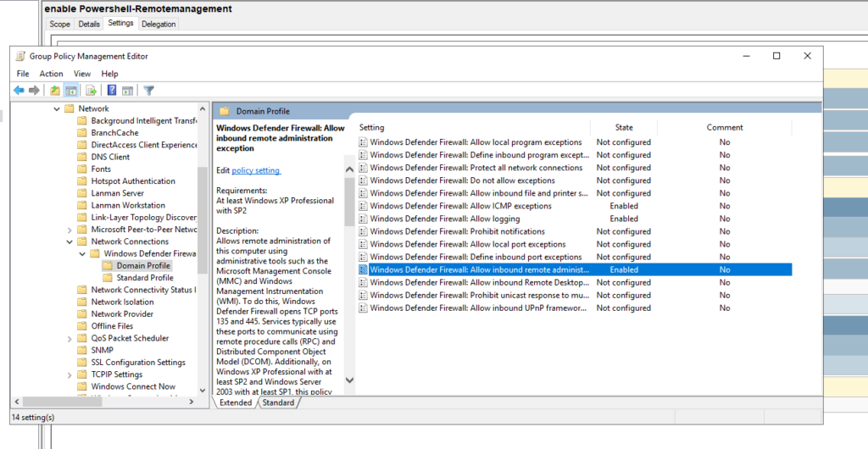Screen dimensions: 868x449
Task: Sort by the Setting column header
Action: 475,127
